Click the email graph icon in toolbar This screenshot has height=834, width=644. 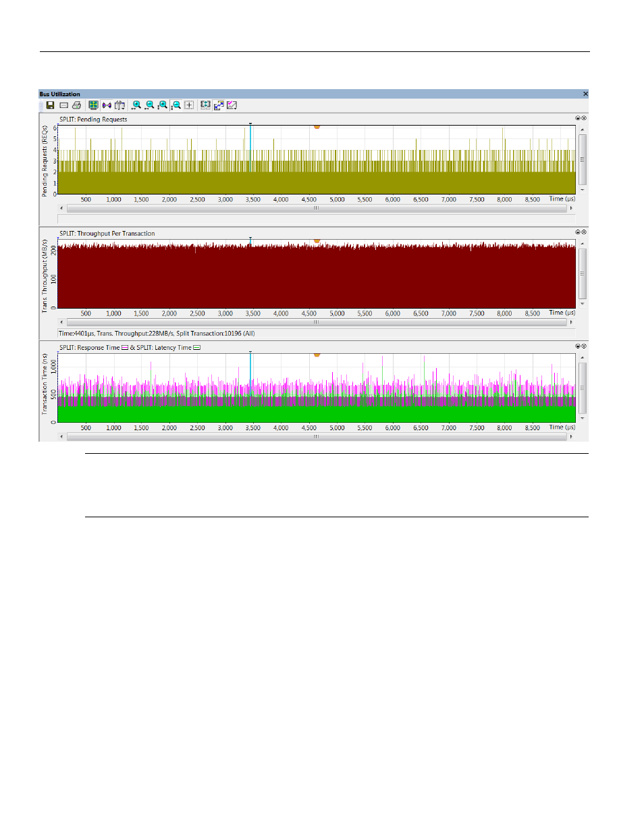pos(63,105)
